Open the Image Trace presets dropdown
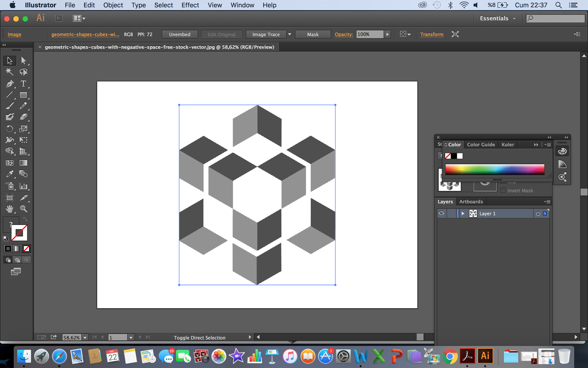Screen dimensions: 588x368 click(x=290, y=34)
